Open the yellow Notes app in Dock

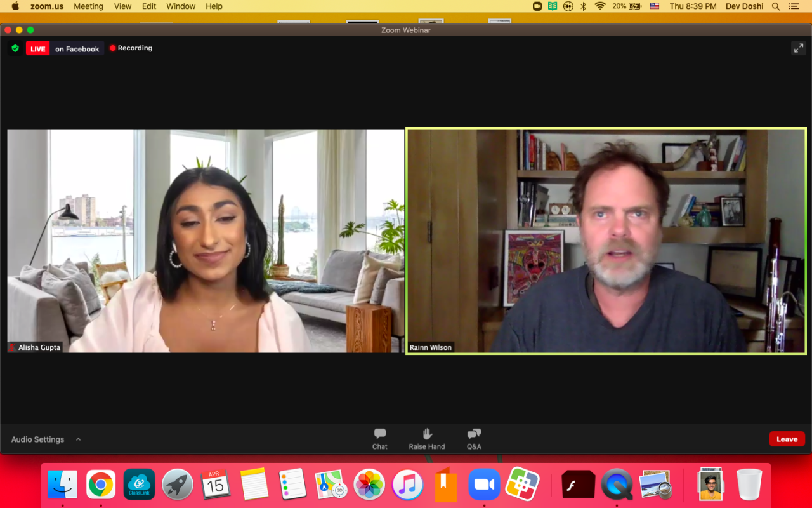[254, 485]
